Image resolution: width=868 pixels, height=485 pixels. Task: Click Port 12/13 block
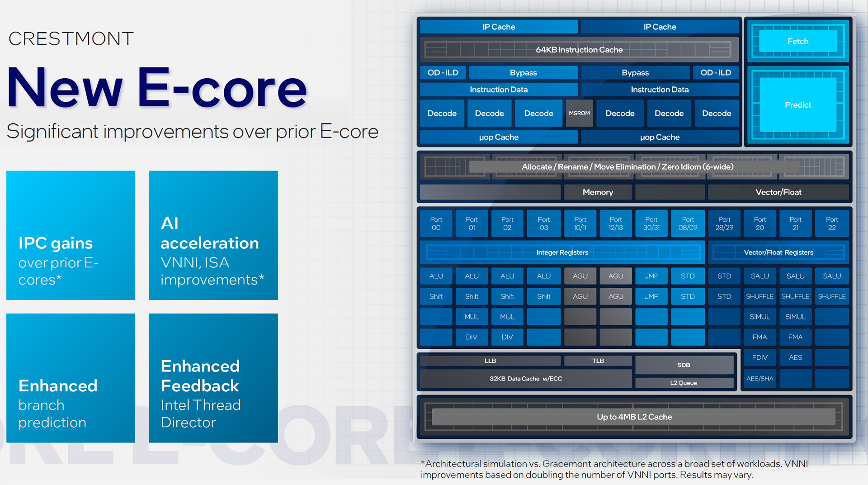(x=616, y=223)
